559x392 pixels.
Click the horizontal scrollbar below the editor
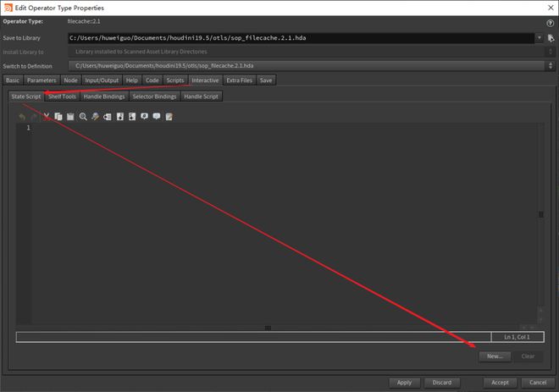tap(268, 328)
